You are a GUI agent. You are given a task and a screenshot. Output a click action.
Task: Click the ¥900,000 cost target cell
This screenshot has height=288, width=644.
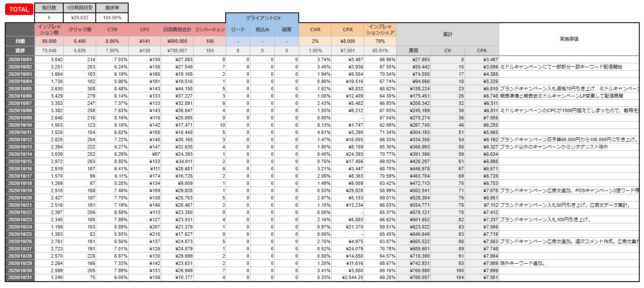(177, 41)
